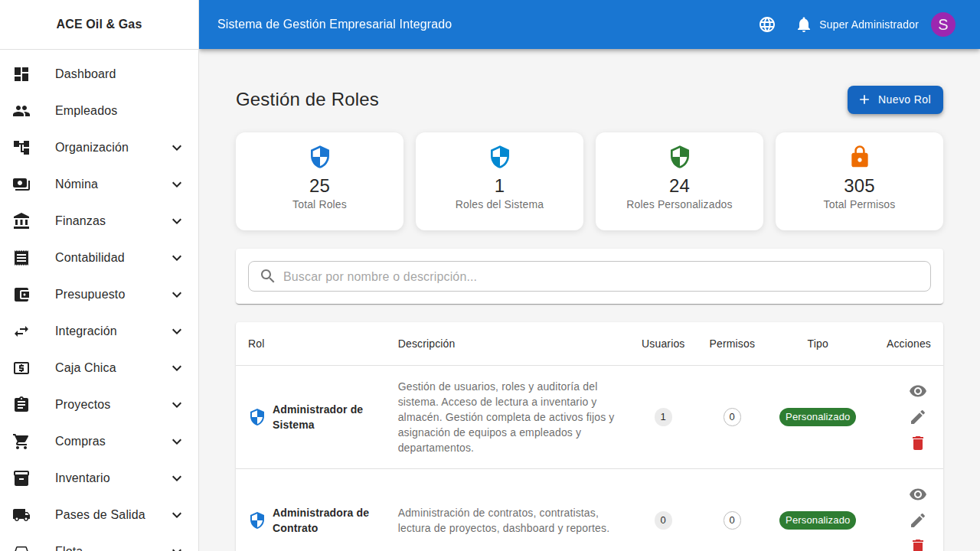Change language using the globe icon

pyautogui.click(x=766, y=24)
